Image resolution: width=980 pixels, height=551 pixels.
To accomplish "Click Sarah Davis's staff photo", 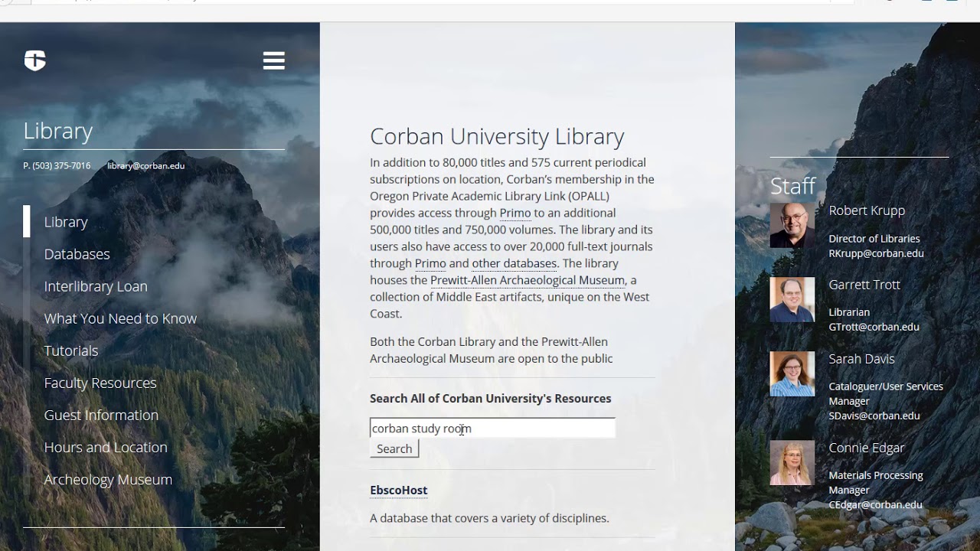I will point(792,373).
